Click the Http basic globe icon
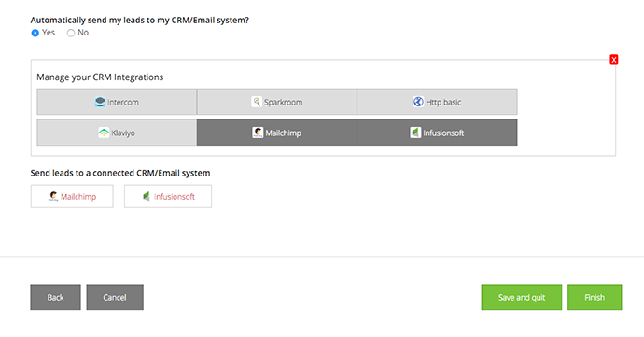The image size is (644, 337). coord(418,102)
